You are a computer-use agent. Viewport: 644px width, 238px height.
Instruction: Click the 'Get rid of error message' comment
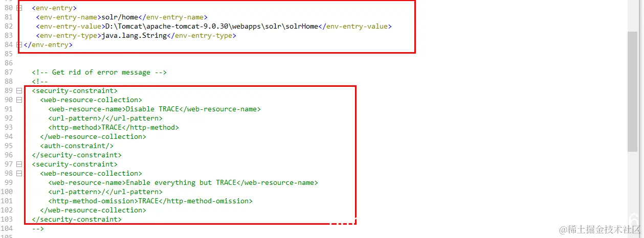tap(99, 73)
